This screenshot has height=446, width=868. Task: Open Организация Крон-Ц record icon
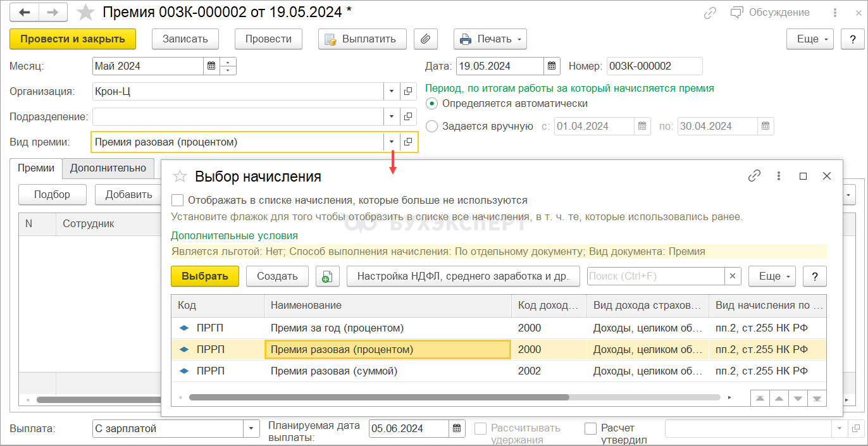(408, 91)
